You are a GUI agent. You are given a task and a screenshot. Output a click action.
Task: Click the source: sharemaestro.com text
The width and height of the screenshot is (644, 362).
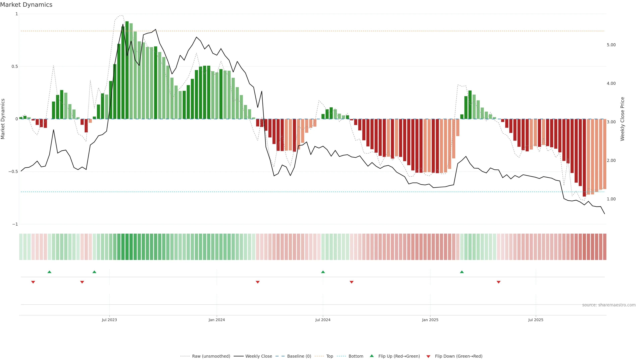point(609,305)
